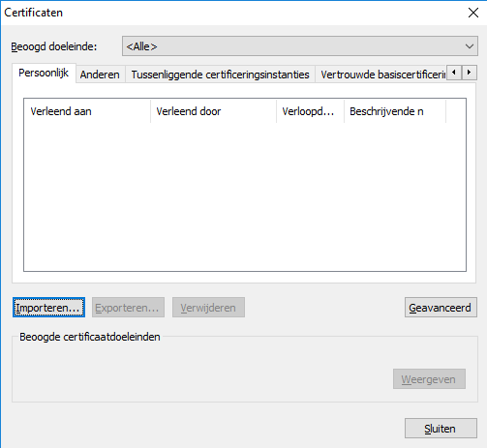Click the Beschrijvende n column header
This screenshot has height=448, width=487.
(x=395, y=111)
